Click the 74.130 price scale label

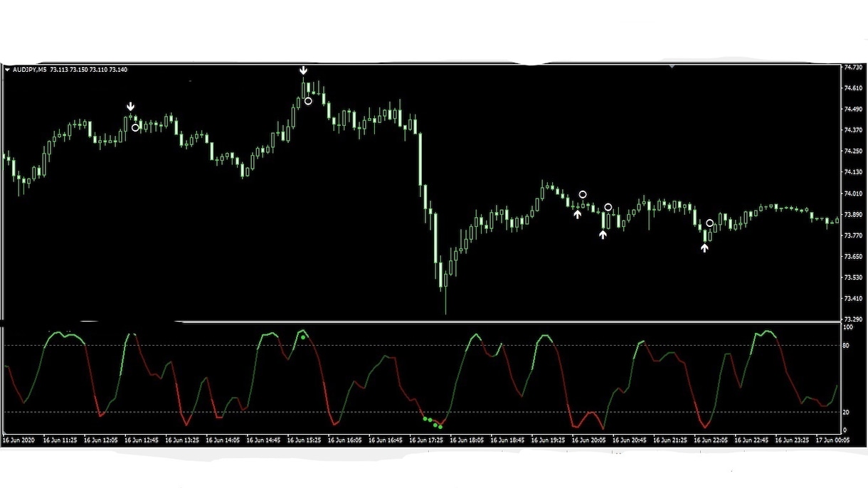click(x=853, y=172)
